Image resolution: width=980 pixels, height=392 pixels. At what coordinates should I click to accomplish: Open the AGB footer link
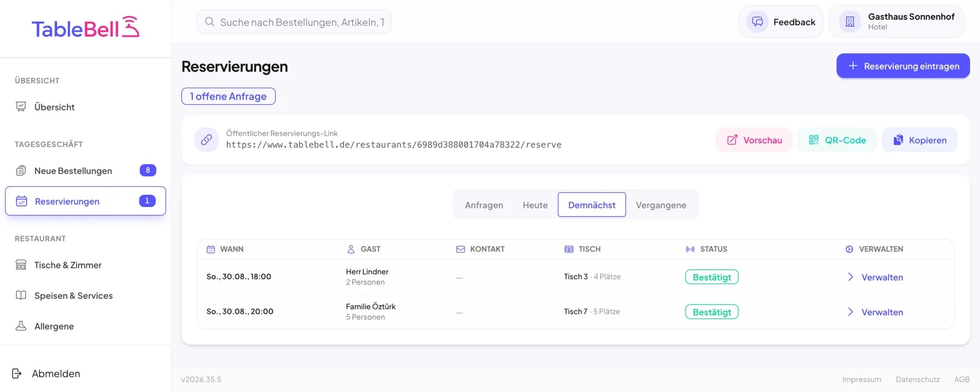coord(962,380)
